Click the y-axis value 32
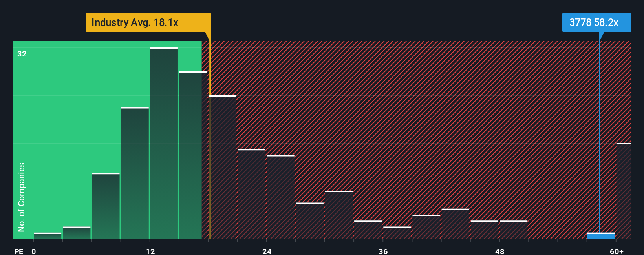The image size is (644, 255). pyautogui.click(x=22, y=54)
